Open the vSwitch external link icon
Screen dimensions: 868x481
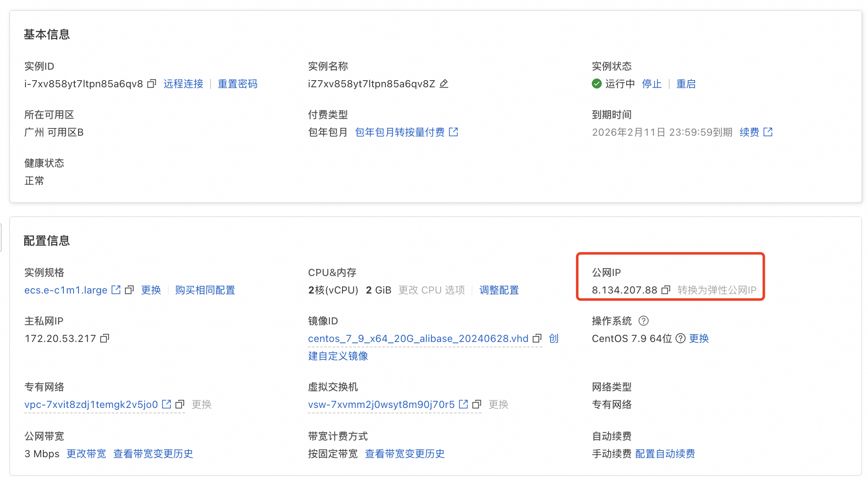pyautogui.click(x=463, y=404)
